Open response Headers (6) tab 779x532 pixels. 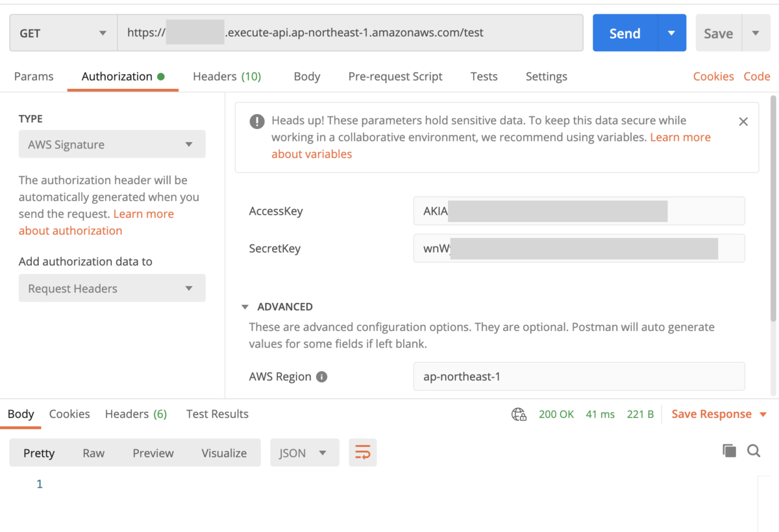[136, 414]
